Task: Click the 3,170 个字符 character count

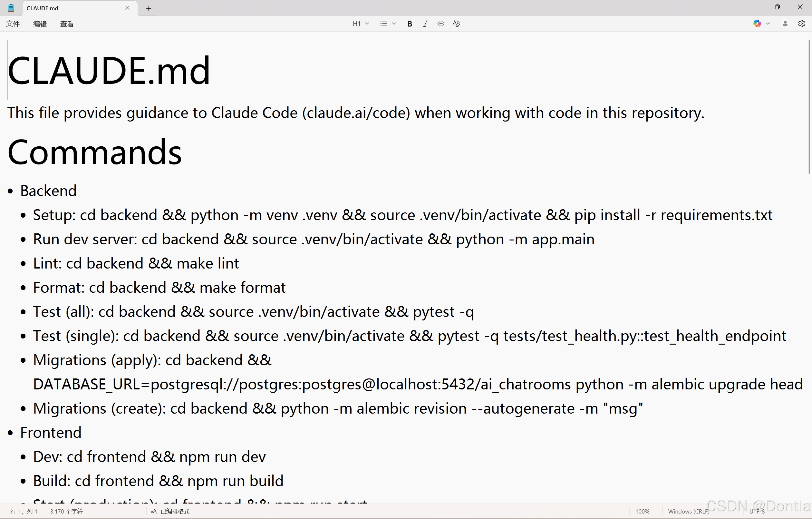Action: (x=66, y=511)
